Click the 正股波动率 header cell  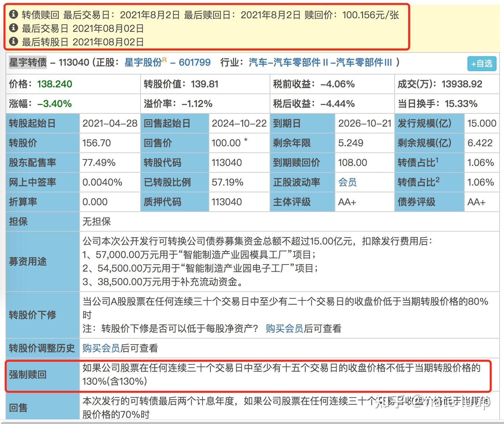pyautogui.click(x=302, y=182)
